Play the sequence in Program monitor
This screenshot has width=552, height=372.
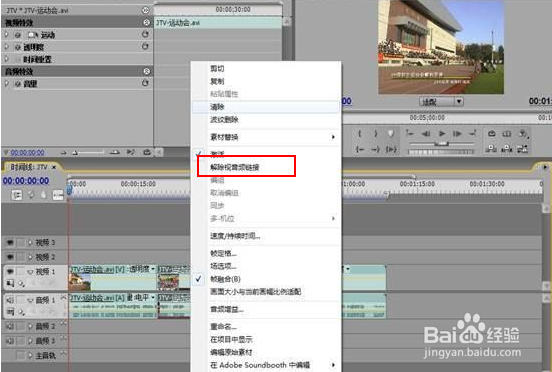(x=441, y=134)
